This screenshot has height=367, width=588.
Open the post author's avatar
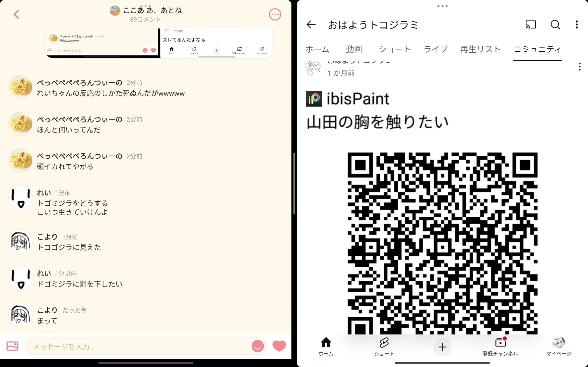click(x=313, y=68)
